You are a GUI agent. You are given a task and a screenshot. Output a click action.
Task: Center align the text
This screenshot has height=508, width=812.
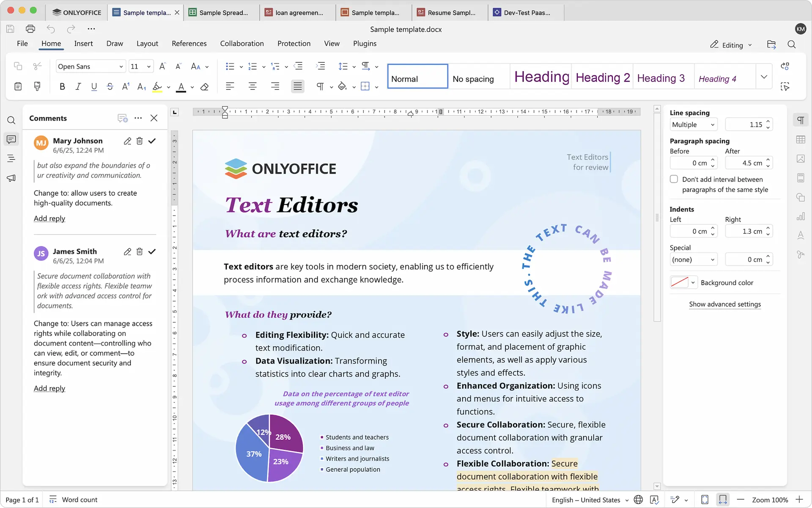[x=252, y=87]
